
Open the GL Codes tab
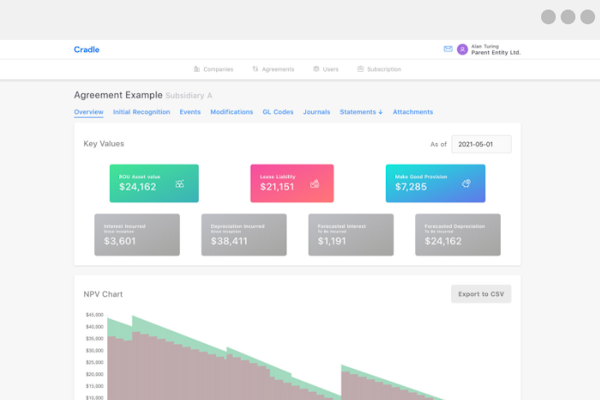coord(277,112)
